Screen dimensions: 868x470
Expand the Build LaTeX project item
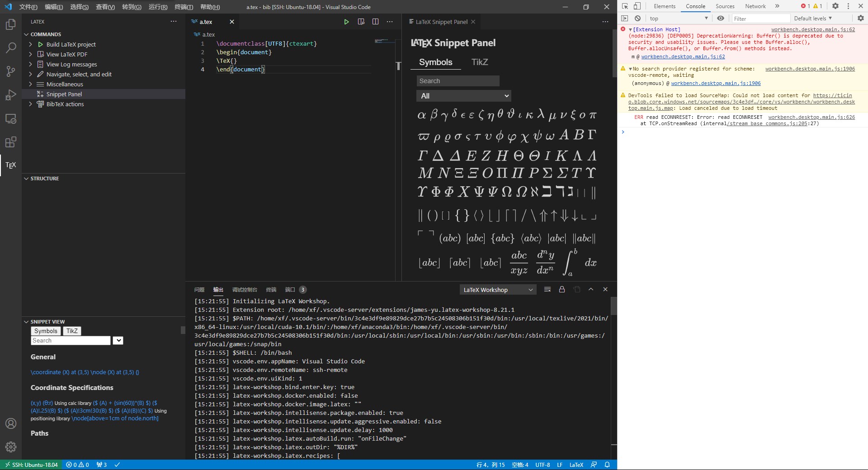click(x=30, y=44)
